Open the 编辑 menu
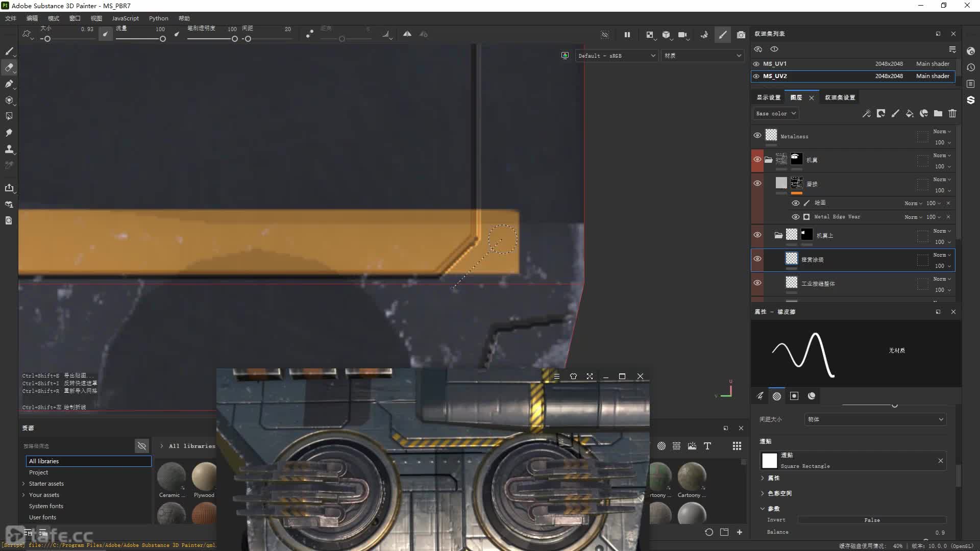 [x=32, y=18]
